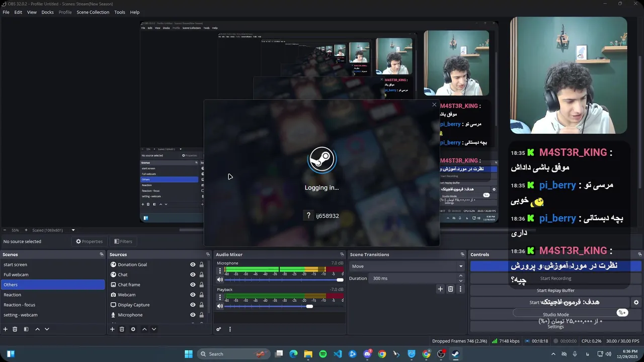Open the Move transition dropdown
The height and width of the screenshot is (362, 644).
(x=407, y=266)
